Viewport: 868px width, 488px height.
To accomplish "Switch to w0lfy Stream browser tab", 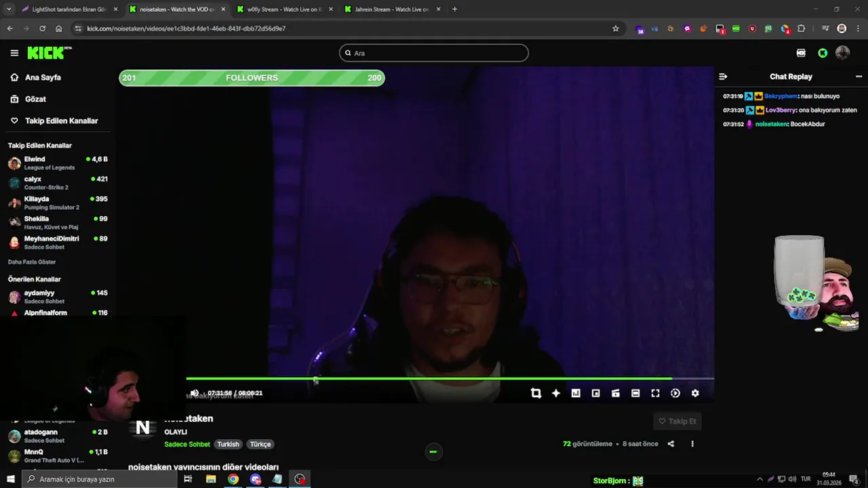I will click(285, 9).
